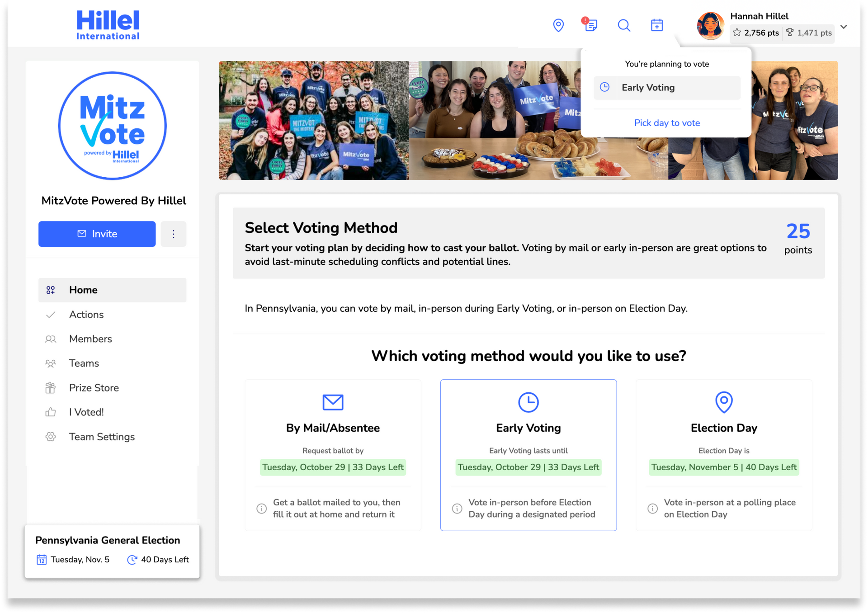
Task: Click the Actions checkmark icon
Action: (51, 315)
